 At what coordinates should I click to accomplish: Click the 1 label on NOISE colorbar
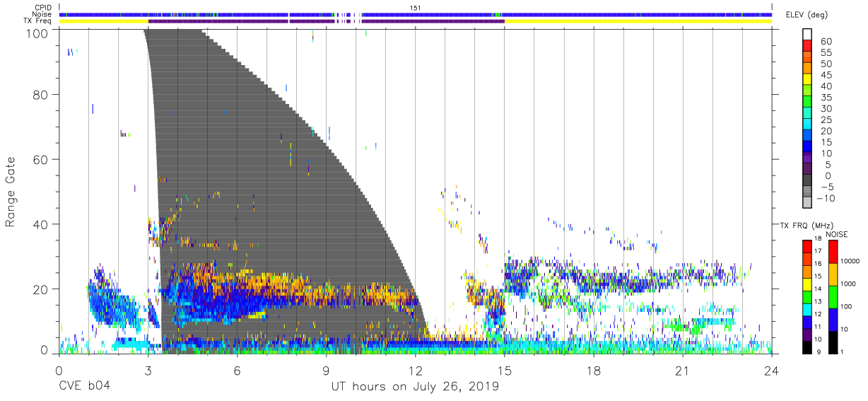pos(843,351)
